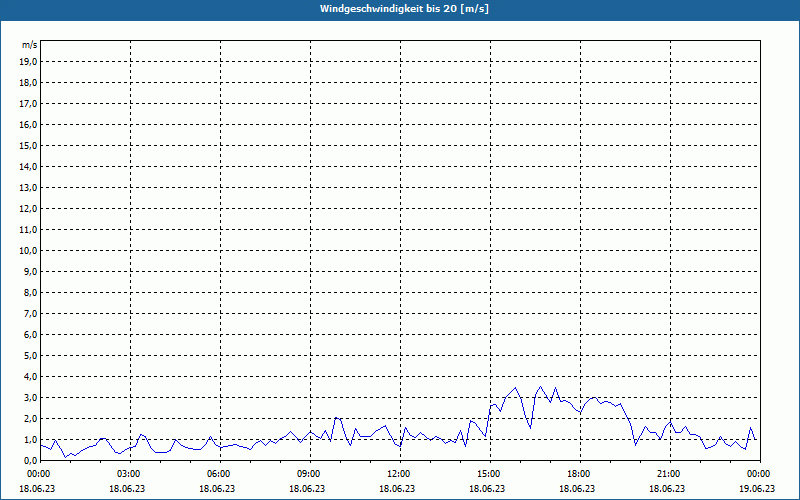Select the 5,0 y-axis label
This screenshot has width=800, height=500.
pos(30,356)
